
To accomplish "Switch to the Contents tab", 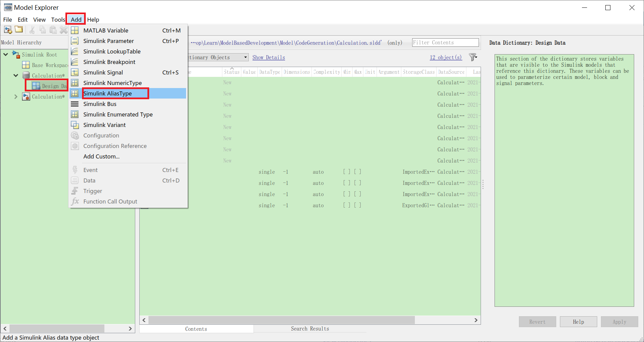I will point(196,329).
